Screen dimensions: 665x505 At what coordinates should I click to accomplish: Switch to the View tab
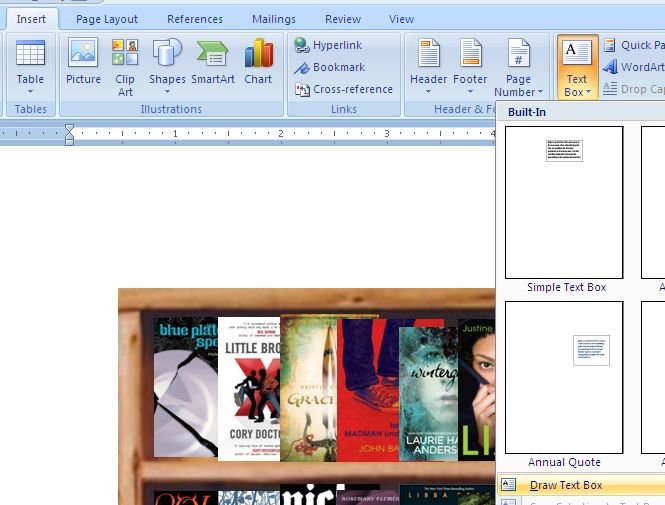pos(401,19)
